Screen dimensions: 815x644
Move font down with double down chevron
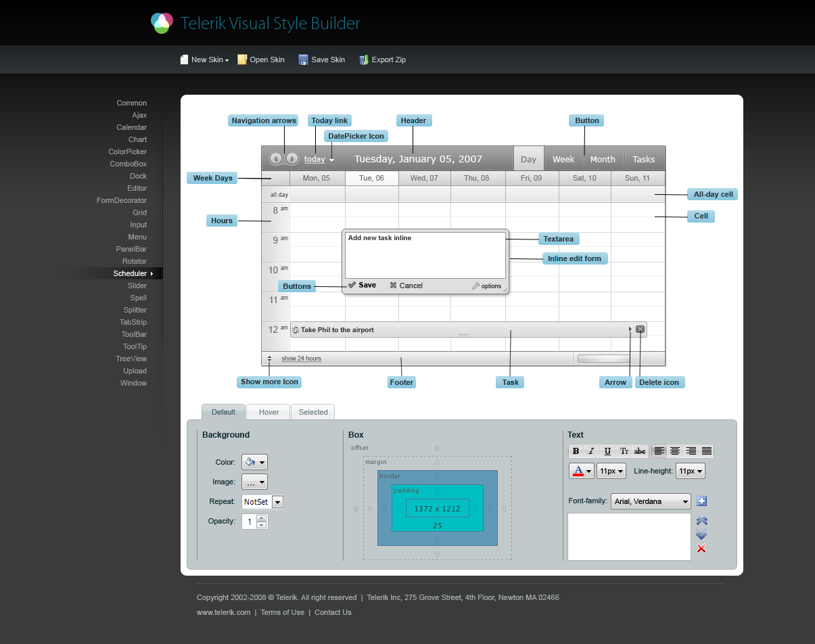click(701, 534)
